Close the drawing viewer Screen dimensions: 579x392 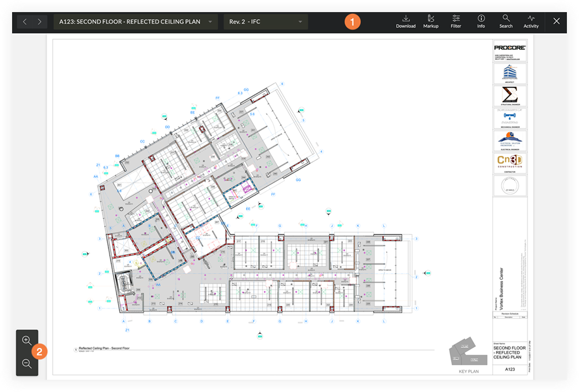(556, 21)
